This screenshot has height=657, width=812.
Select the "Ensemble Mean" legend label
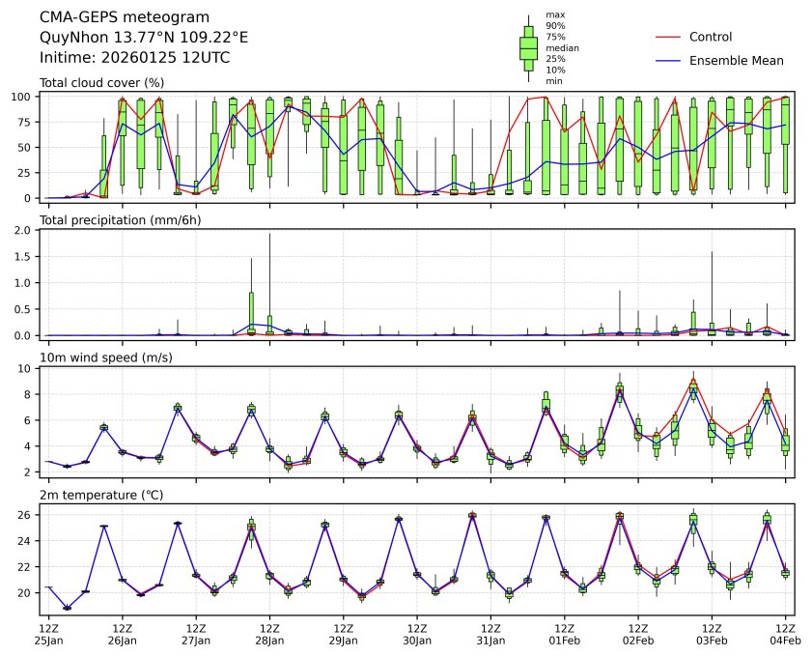tap(736, 60)
